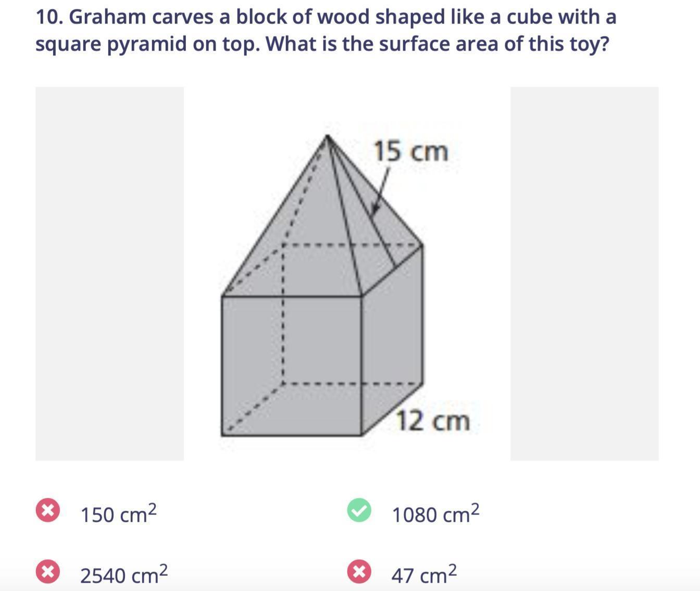The width and height of the screenshot is (700, 591).
Task: Click the name Graham in the question text
Action: point(108,17)
